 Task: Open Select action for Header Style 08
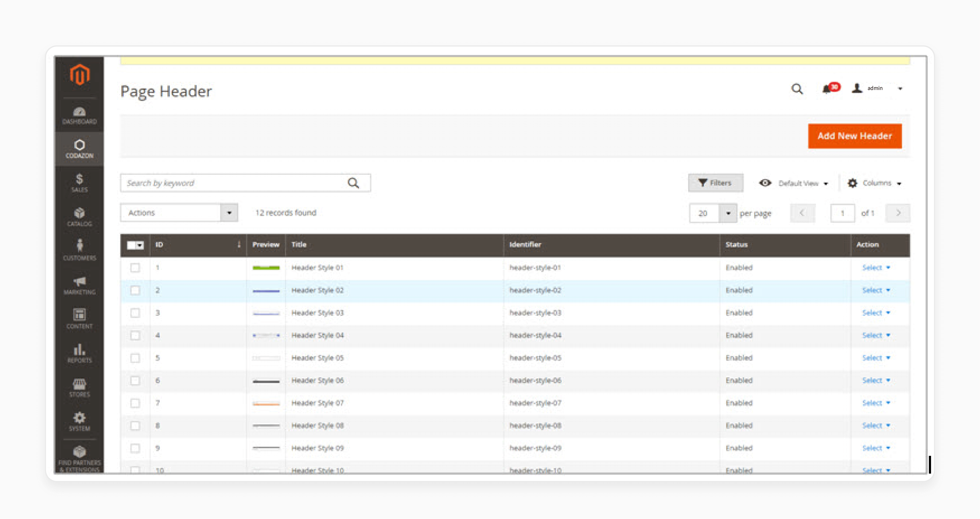(876, 426)
